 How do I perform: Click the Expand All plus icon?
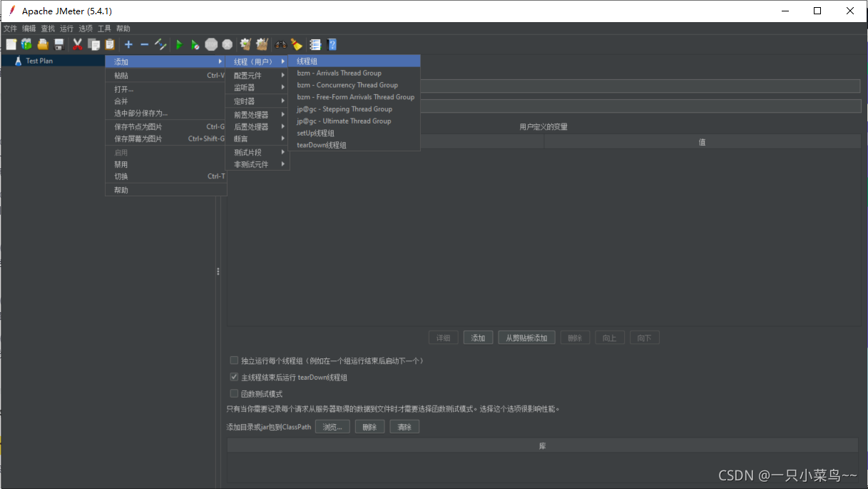pyautogui.click(x=128, y=44)
